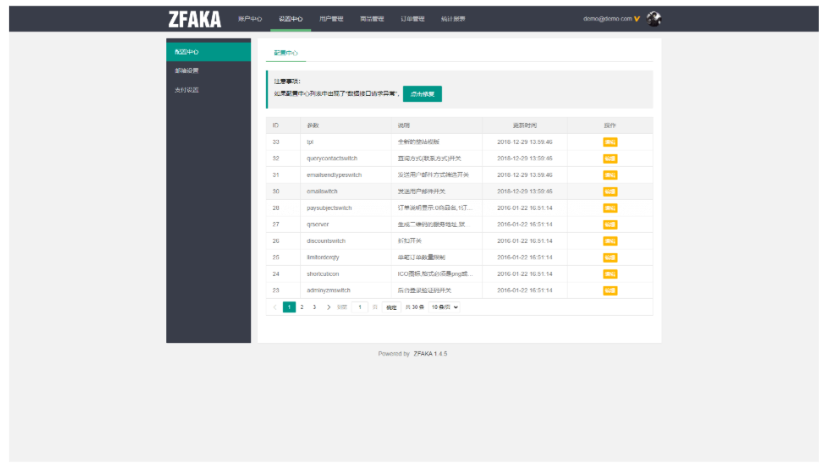The height and width of the screenshot is (474, 829).
Task: Select 支付设置 in the sidebar
Action: (x=186, y=90)
